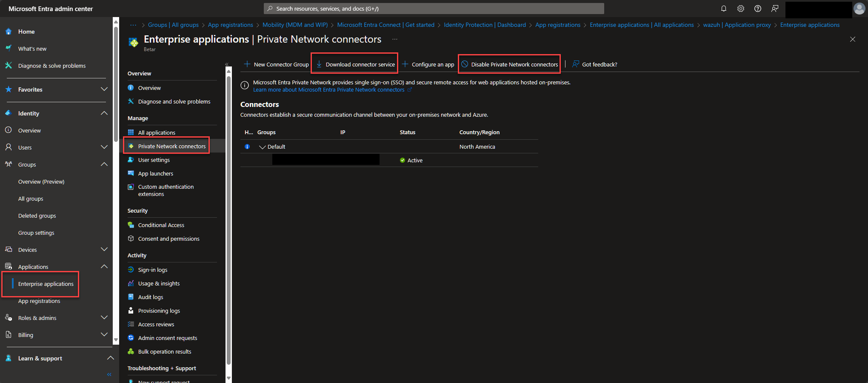Viewport: 868px width, 383px height.
Task: Expand the Devices section chevron
Action: [104, 249]
